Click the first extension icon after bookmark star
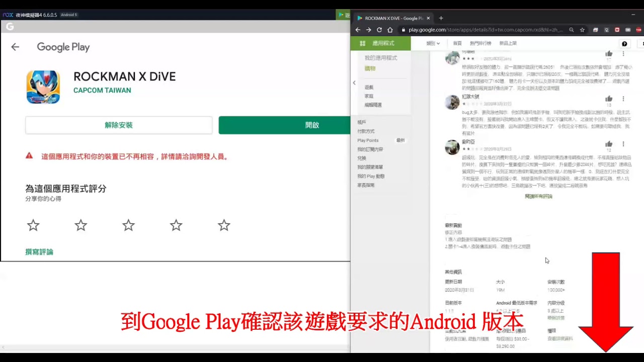The width and height of the screenshot is (644, 362). click(596, 30)
